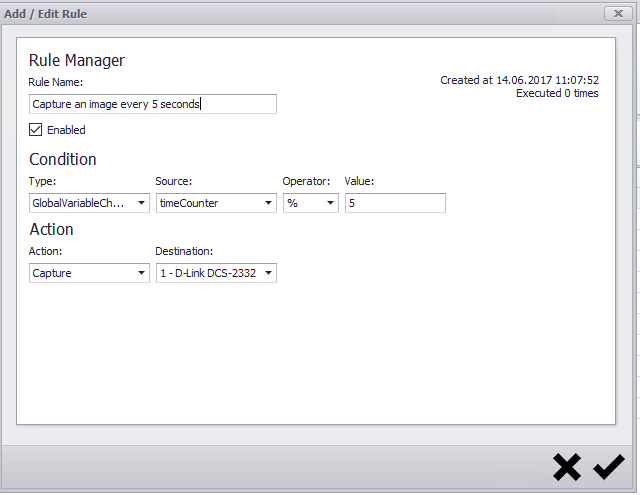Toggle the Enabled checkbox
The image size is (640, 495).
pos(36,130)
